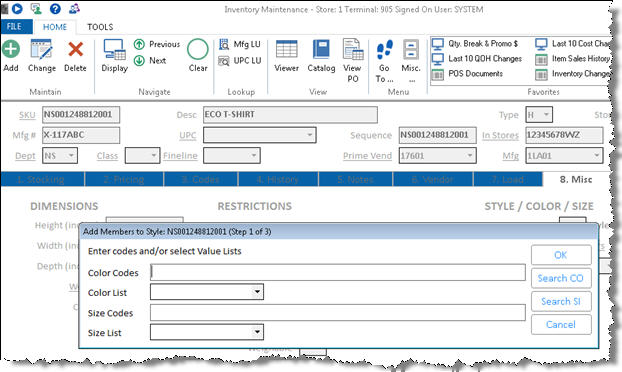Viewport: 622px width, 372px height.
Task: Open Last 10 QOH Changes favorite
Action: [x=477, y=59]
